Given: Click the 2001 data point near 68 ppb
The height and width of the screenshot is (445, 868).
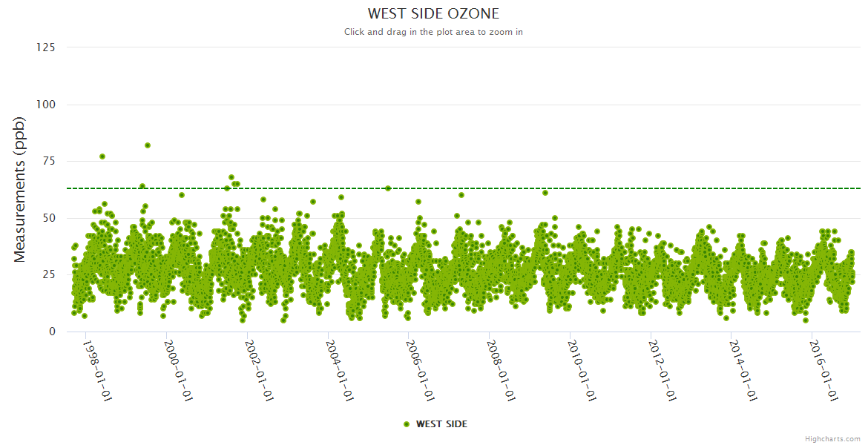Looking at the screenshot, I should (x=231, y=177).
